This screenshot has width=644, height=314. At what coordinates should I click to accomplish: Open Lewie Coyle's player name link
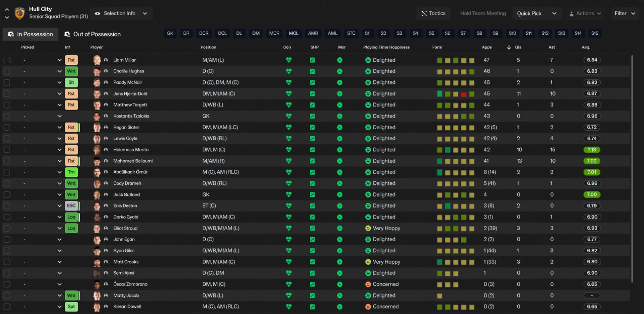click(125, 139)
